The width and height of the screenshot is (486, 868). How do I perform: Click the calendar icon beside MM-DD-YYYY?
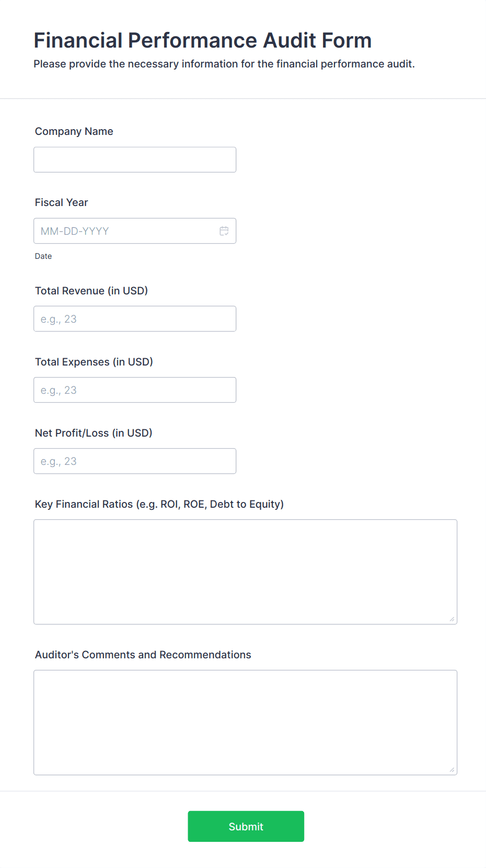[224, 231]
